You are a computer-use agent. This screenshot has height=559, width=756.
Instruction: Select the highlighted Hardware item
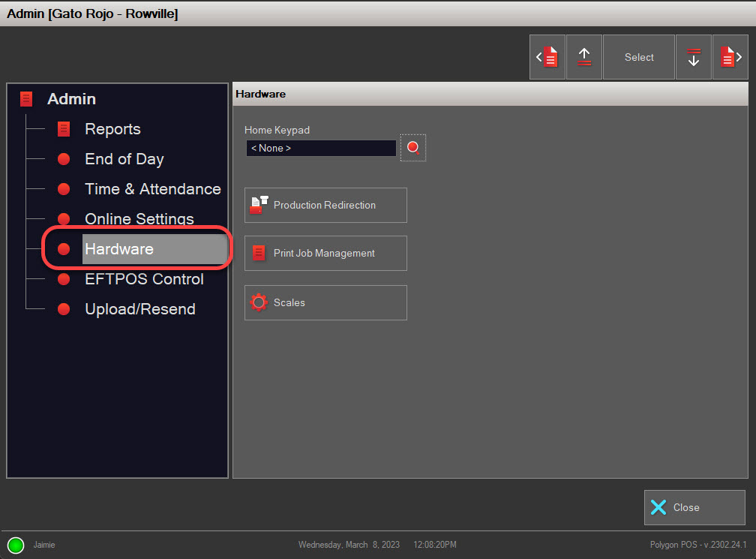tap(119, 249)
